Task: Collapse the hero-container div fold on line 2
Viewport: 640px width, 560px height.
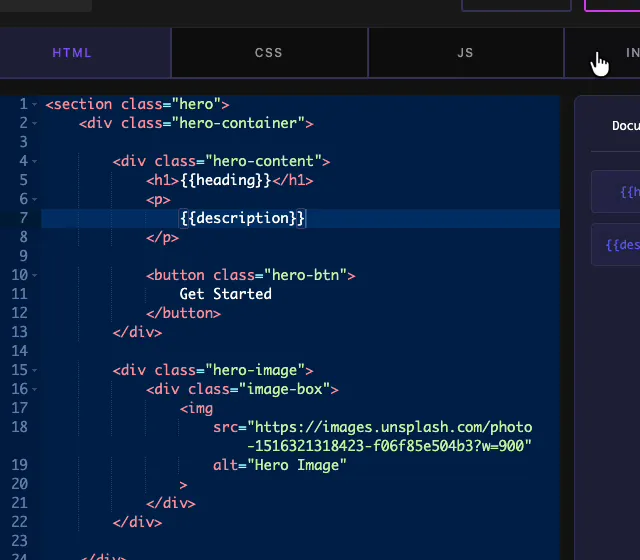Action: (x=35, y=124)
